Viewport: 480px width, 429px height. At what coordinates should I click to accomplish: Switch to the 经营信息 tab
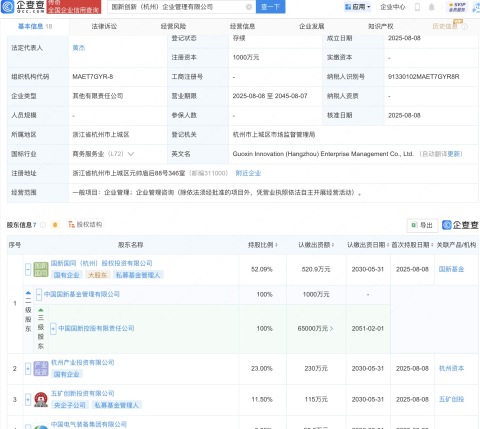tap(242, 26)
